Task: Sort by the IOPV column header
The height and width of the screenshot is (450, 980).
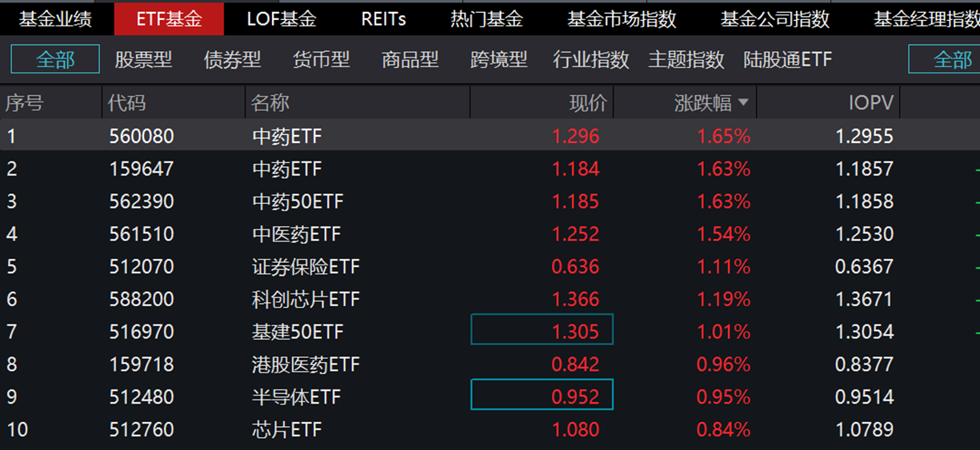Action: [871, 102]
